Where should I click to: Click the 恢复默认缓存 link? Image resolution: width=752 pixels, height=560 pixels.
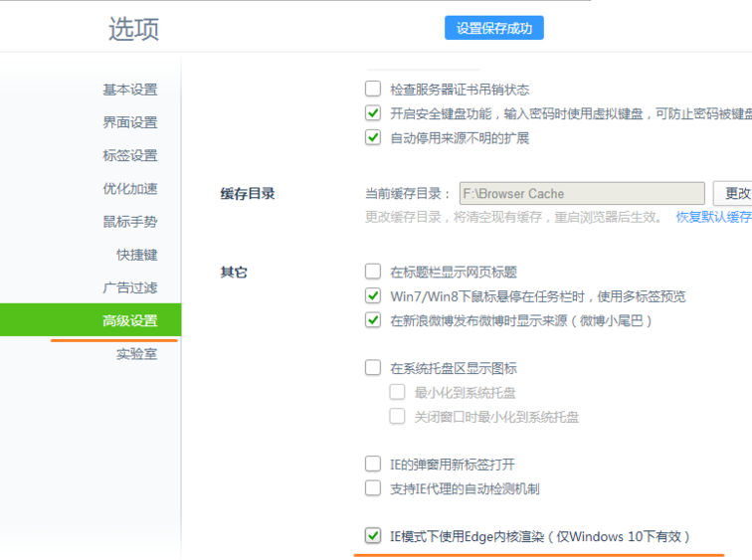[713, 216]
